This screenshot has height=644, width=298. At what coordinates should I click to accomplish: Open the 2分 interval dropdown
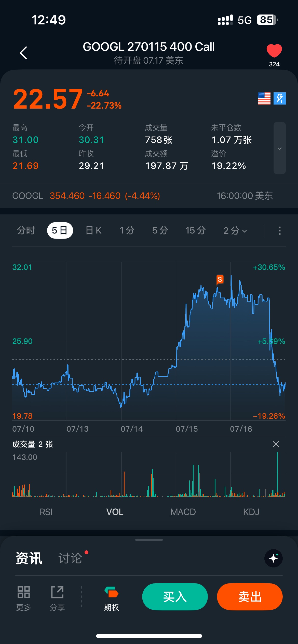[235, 231]
